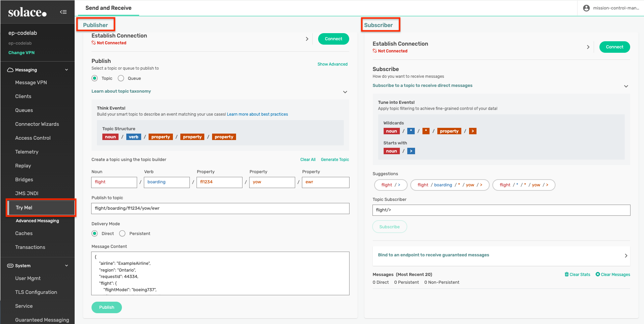Click the red noun tag in Topic Structure
The height and width of the screenshot is (324, 644).
[110, 137]
